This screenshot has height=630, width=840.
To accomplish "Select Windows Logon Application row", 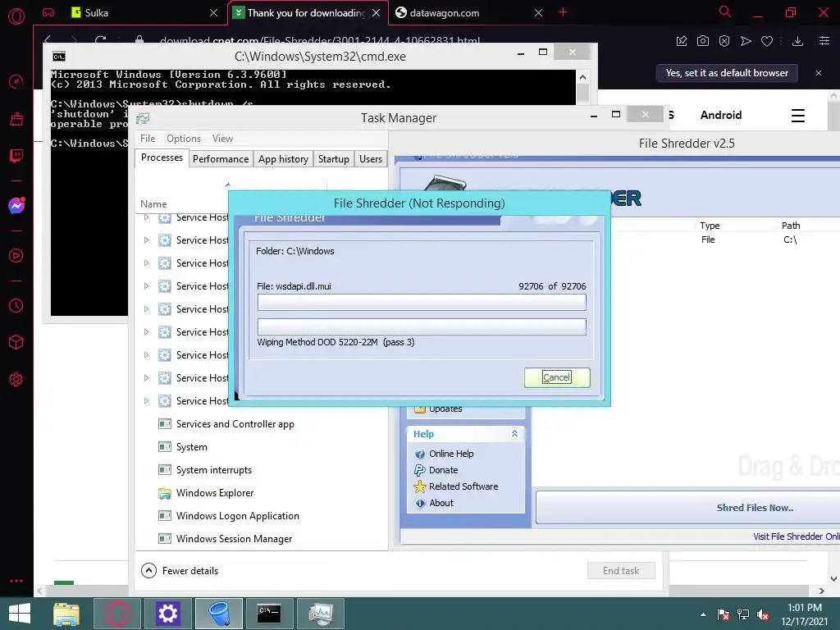I will 262,516.
